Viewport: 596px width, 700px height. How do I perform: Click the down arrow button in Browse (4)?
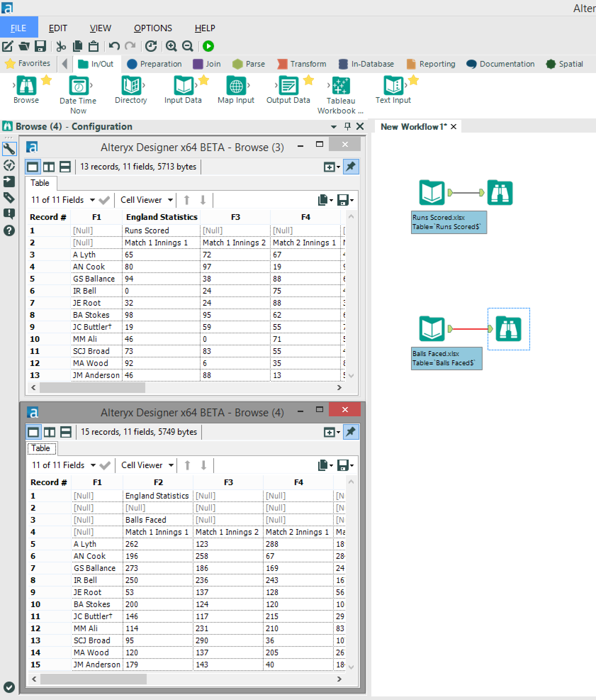coord(204,465)
